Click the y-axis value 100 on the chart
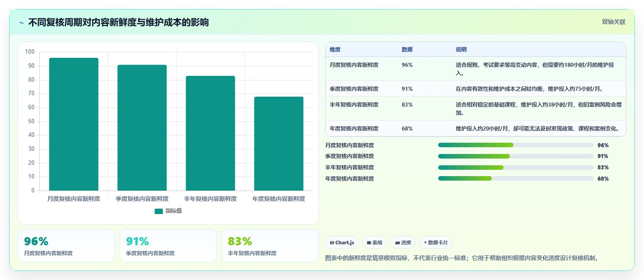The image size is (644, 280). (x=30, y=52)
